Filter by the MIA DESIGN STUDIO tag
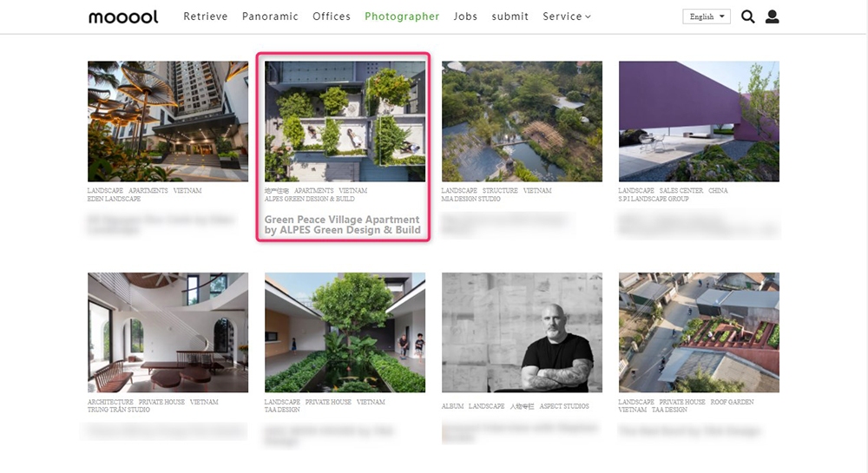Image resolution: width=868 pixels, height=473 pixels. pos(470,199)
